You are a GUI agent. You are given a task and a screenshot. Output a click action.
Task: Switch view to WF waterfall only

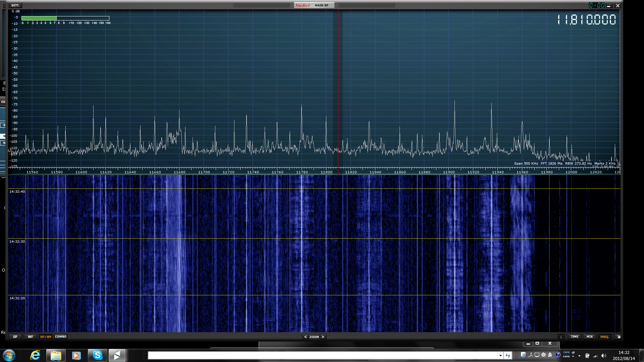pos(30,337)
